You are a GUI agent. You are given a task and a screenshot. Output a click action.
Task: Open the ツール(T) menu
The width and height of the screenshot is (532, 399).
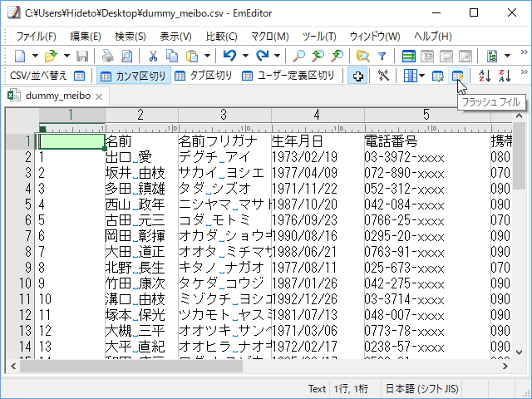[319, 37]
